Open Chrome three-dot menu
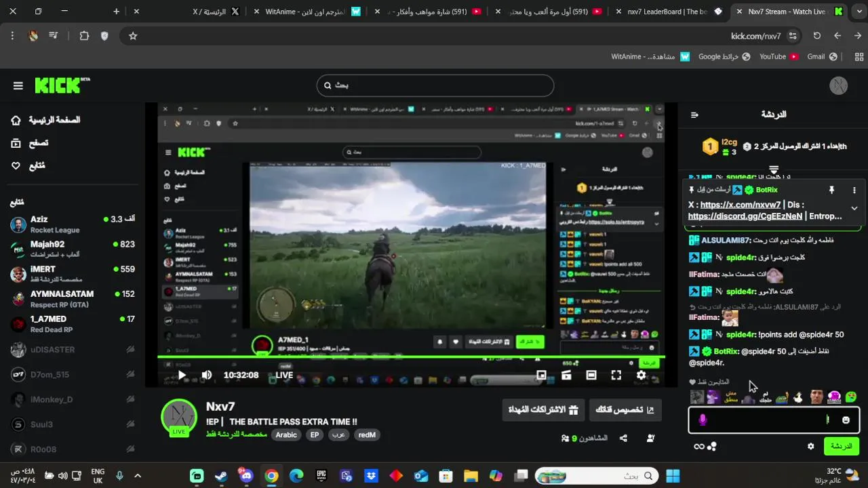 pos(12,36)
